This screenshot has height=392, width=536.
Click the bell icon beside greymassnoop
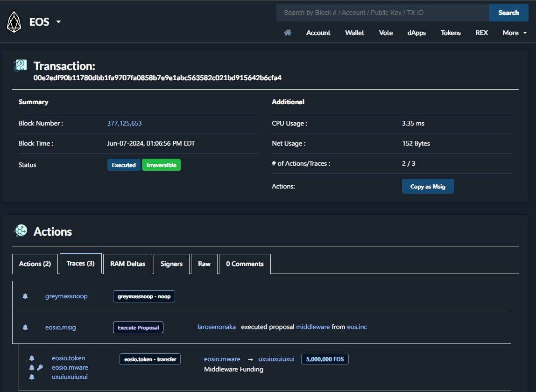(25, 296)
